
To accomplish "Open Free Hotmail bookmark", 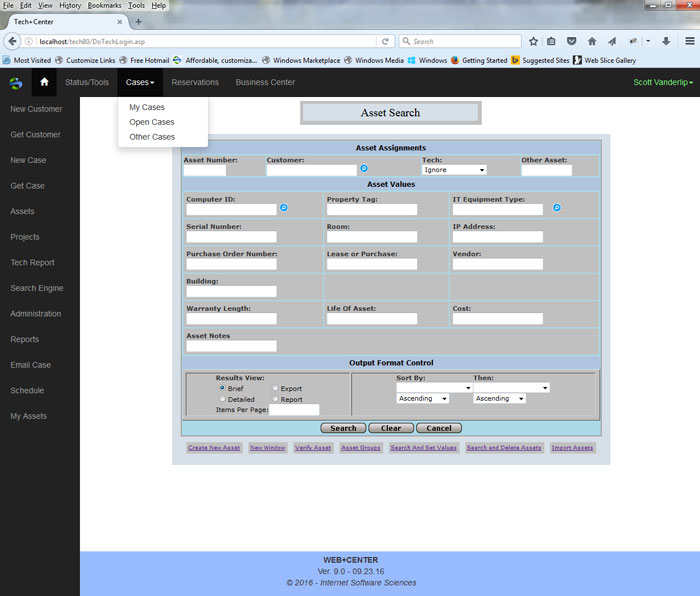I will (144, 60).
